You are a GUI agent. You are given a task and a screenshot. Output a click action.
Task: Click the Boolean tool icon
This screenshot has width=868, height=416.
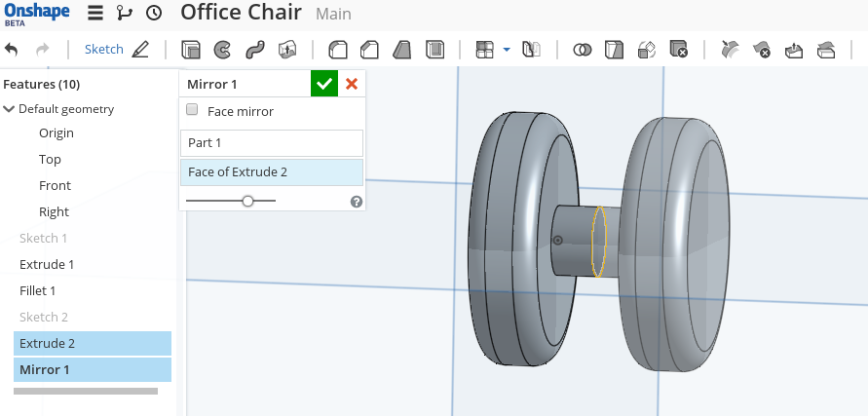[x=582, y=49]
